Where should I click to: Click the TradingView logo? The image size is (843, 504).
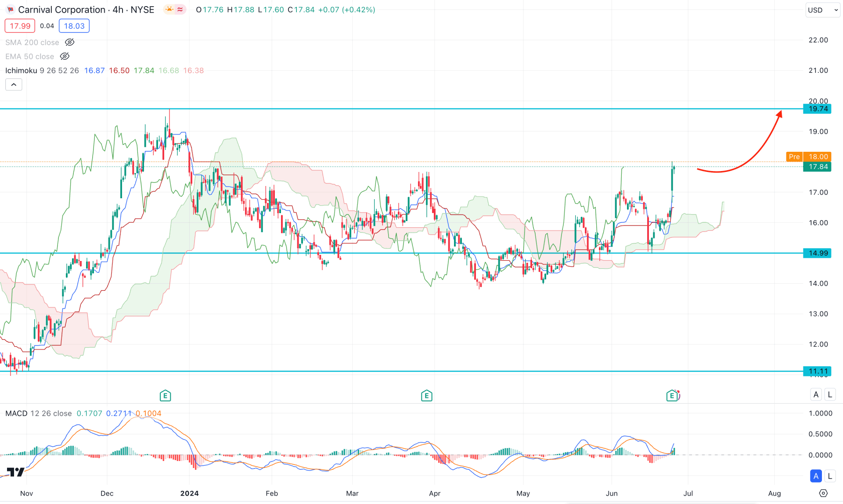(x=15, y=472)
